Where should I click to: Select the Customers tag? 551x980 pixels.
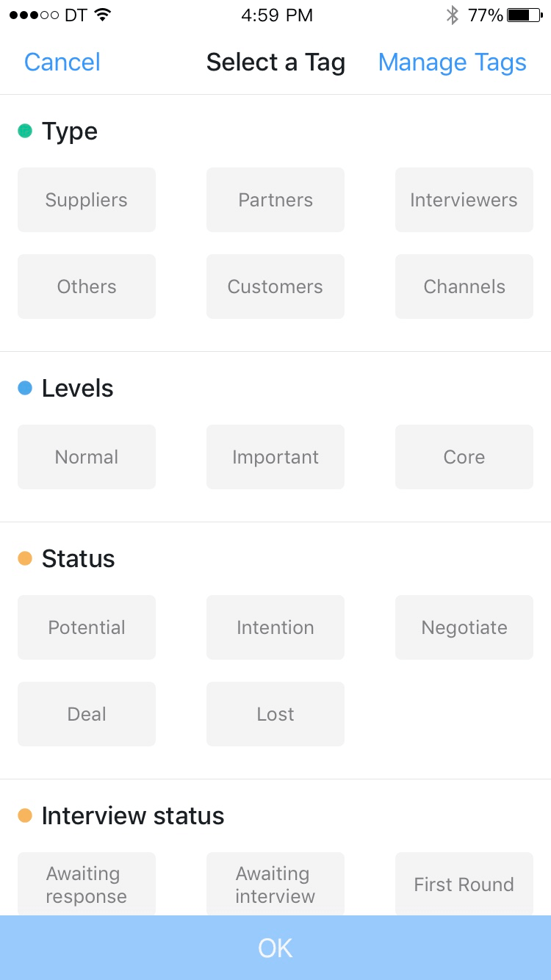click(275, 287)
